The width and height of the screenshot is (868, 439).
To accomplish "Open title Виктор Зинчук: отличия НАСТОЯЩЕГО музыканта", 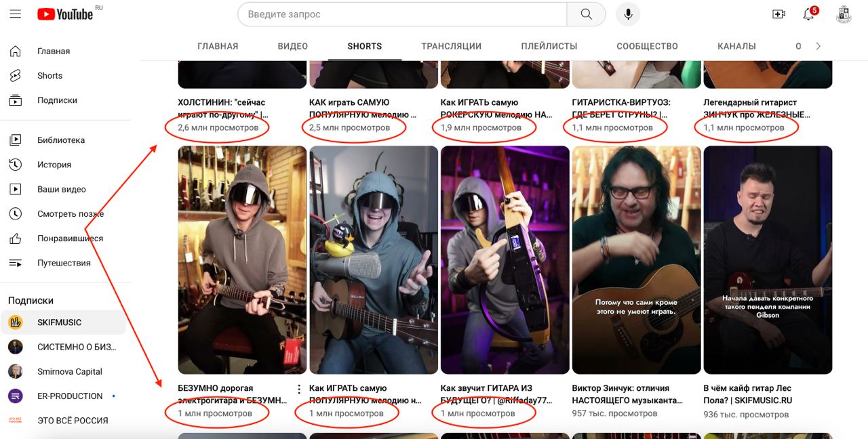I will 628,394.
